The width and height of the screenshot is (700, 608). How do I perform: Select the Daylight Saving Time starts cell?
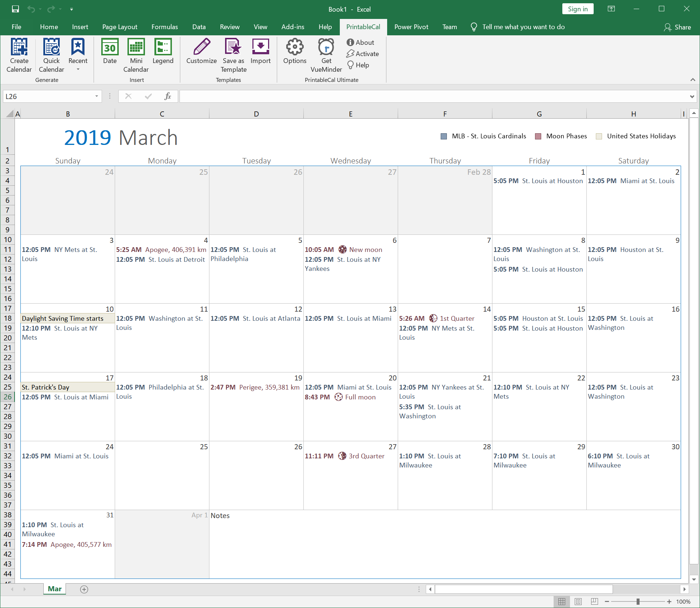click(68, 318)
